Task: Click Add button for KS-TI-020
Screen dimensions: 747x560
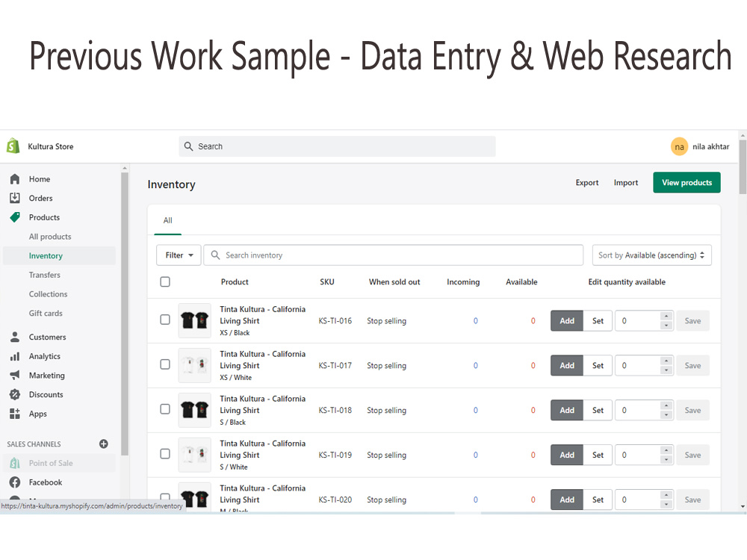Action: tap(567, 500)
